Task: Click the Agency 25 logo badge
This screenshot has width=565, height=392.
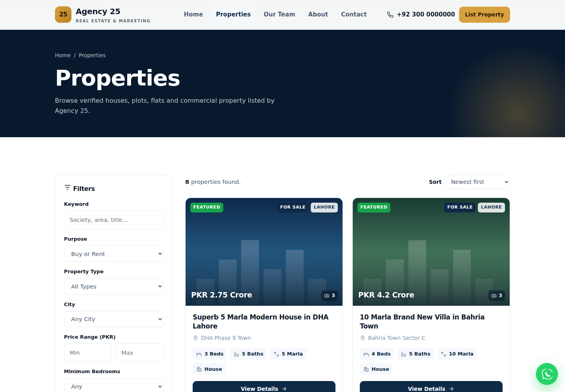Action: tap(63, 15)
